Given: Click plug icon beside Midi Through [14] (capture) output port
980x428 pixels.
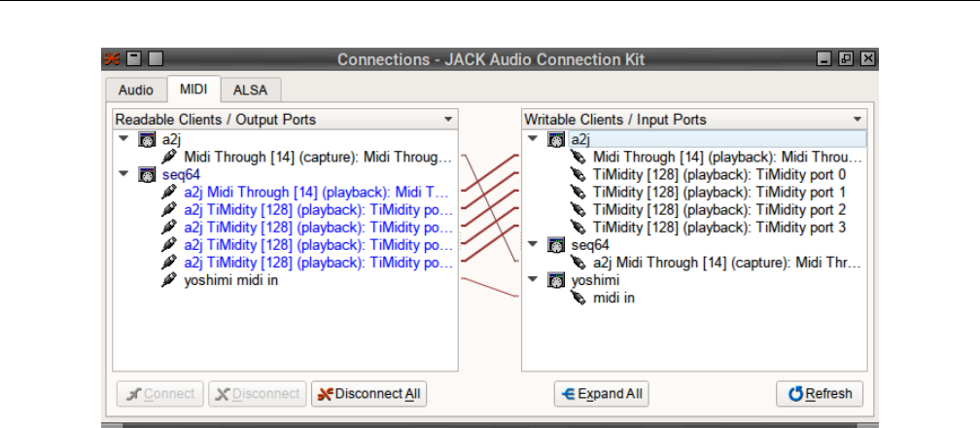Looking at the screenshot, I should tap(168, 157).
